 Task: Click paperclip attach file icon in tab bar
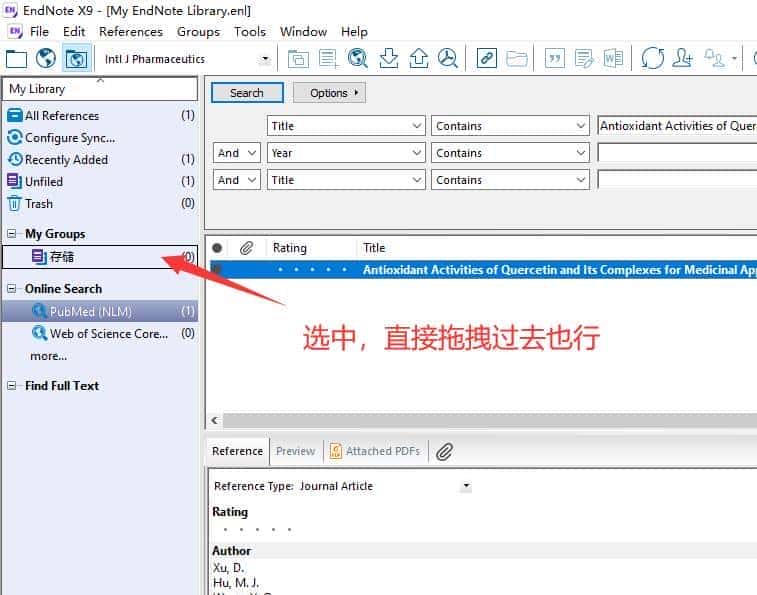pos(444,452)
